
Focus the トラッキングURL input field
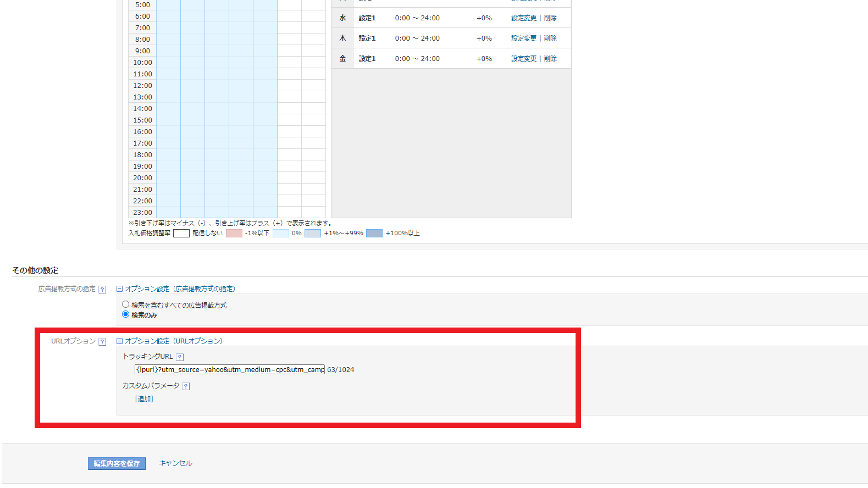coord(230,369)
